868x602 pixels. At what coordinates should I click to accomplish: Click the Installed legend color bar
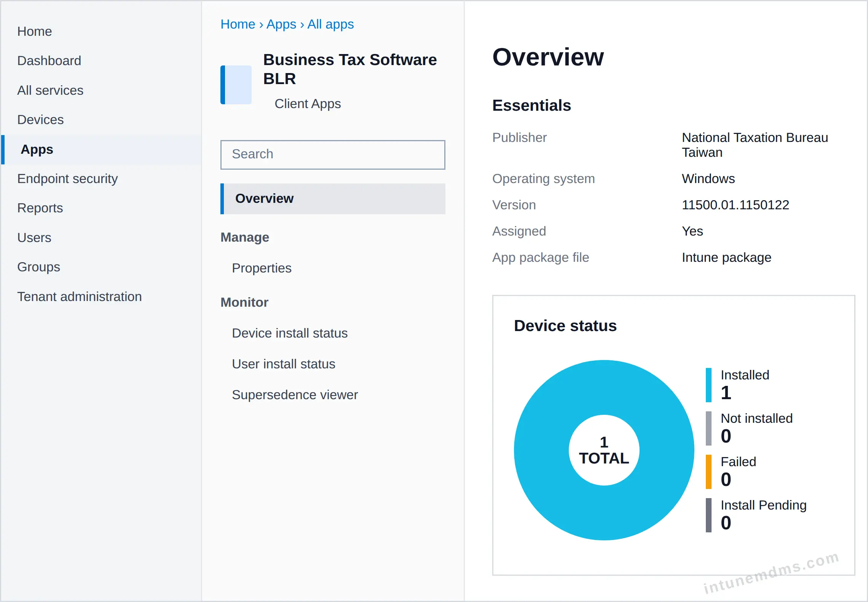click(708, 385)
